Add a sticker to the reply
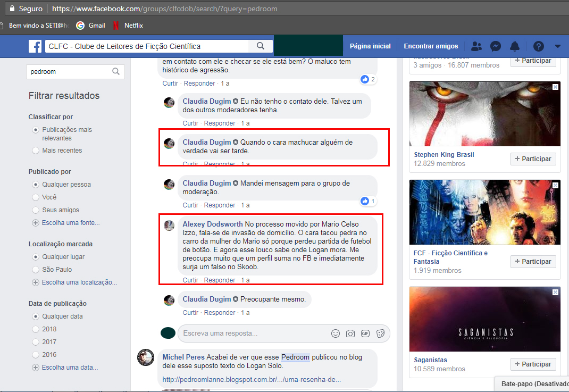This screenshot has width=569, height=392. [x=380, y=333]
